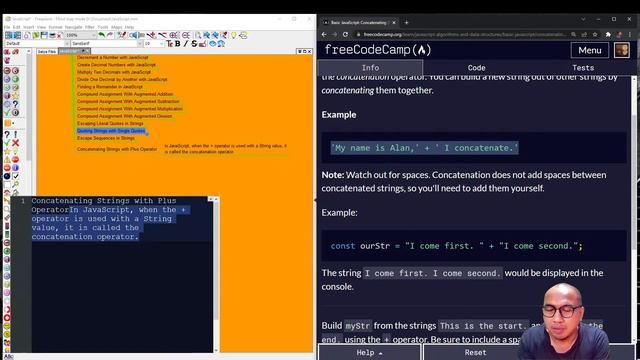
Task: Click the browser back arrow
Action: [x=324, y=35]
